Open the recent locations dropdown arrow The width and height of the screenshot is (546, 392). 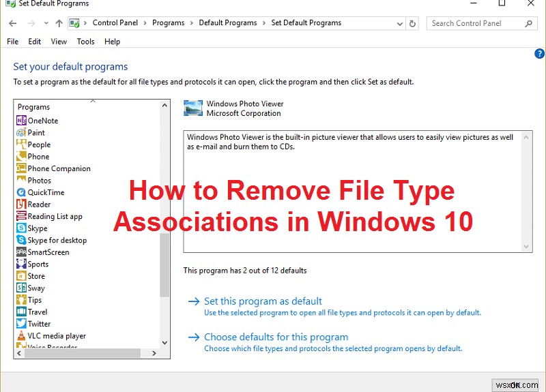click(46, 23)
